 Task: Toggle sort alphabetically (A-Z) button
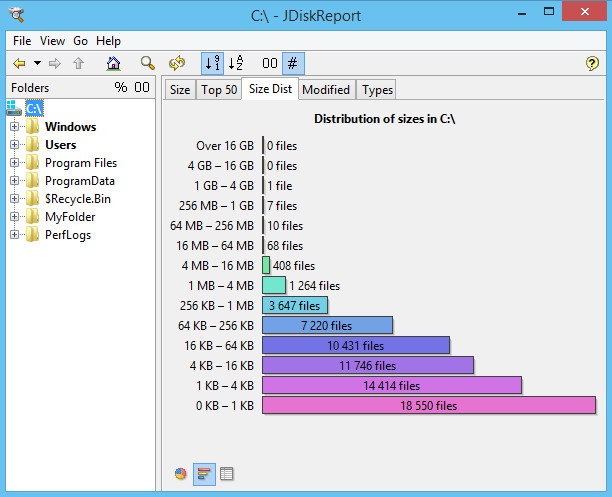pyautogui.click(x=236, y=63)
